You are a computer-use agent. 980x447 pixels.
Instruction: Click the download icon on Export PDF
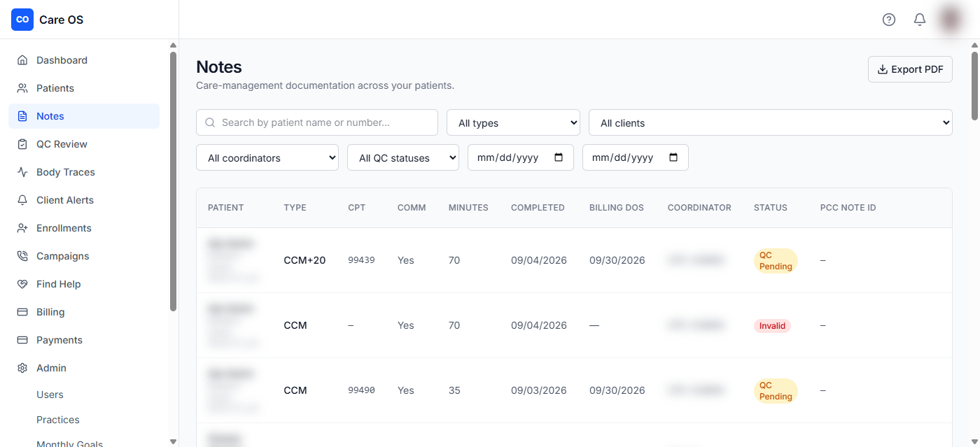tap(883, 69)
